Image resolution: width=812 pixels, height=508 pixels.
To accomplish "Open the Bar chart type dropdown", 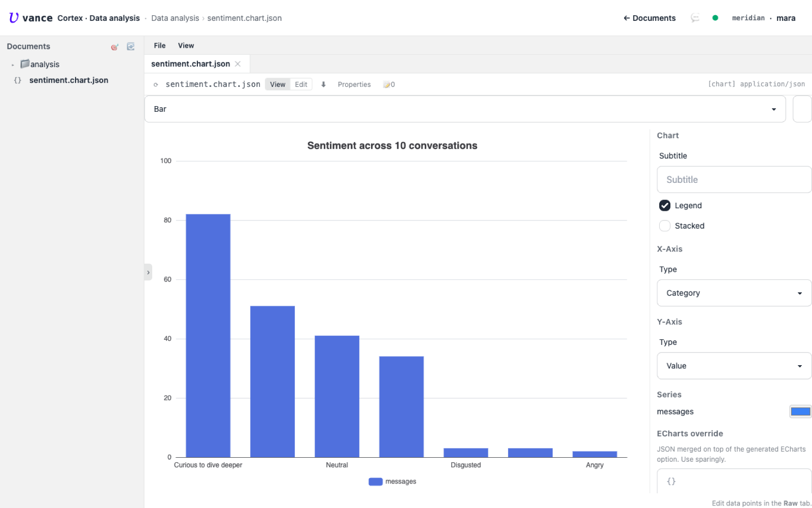I will pos(465,109).
